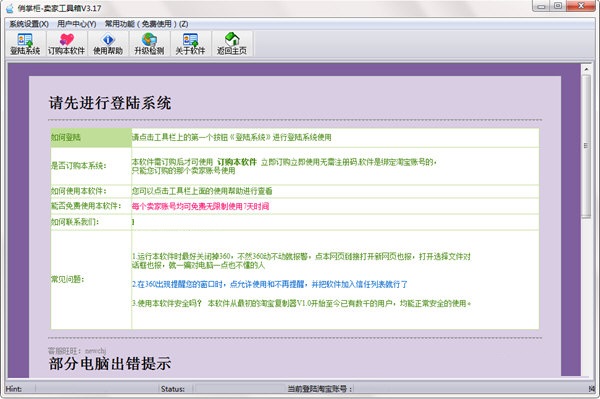Click 请点击工具栏上的第一个按钮 instruction text

(x=232, y=138)
